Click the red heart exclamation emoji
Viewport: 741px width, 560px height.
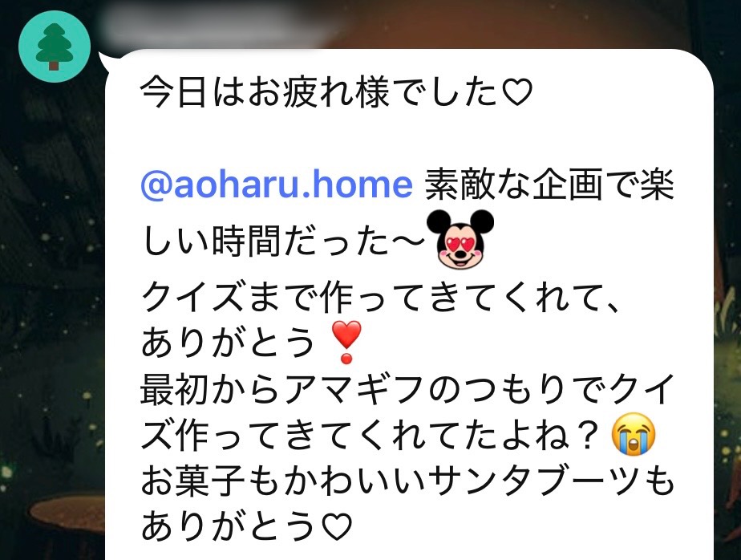tap(346, 342)
